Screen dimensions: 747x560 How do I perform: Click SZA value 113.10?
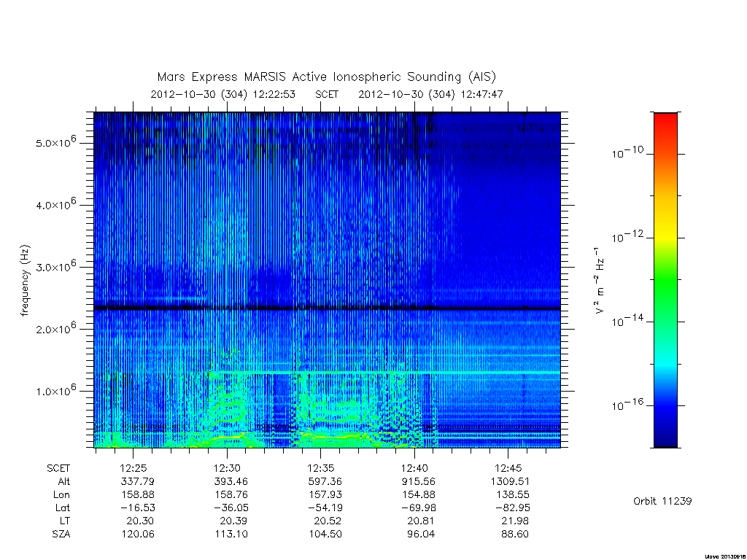pos(231,534)
